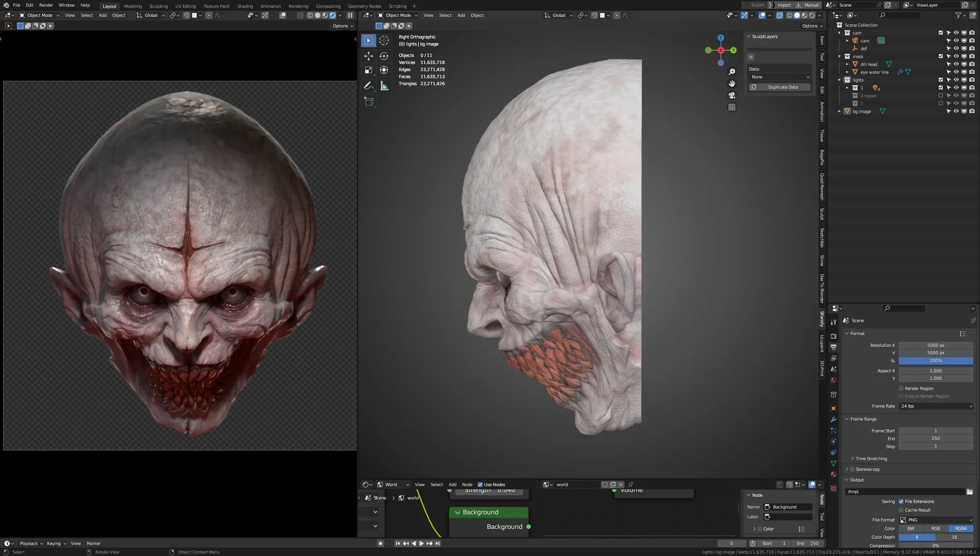Enable the Render Region checkbox
Image resolution: width=980 pixels, height=556 pixels.
pos(901,388)
